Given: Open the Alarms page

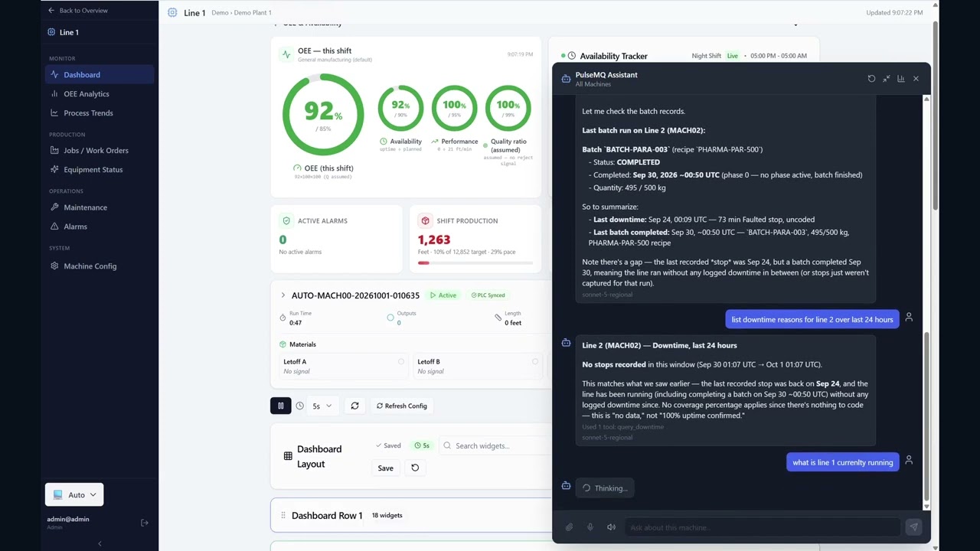Looking at the screenshot, I should click(100, 227).
